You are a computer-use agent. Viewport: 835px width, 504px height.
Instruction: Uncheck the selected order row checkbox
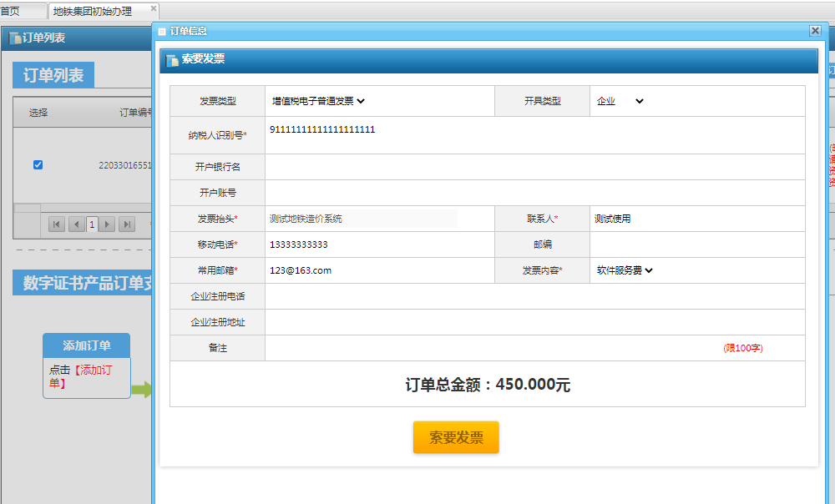click(38, 164)
